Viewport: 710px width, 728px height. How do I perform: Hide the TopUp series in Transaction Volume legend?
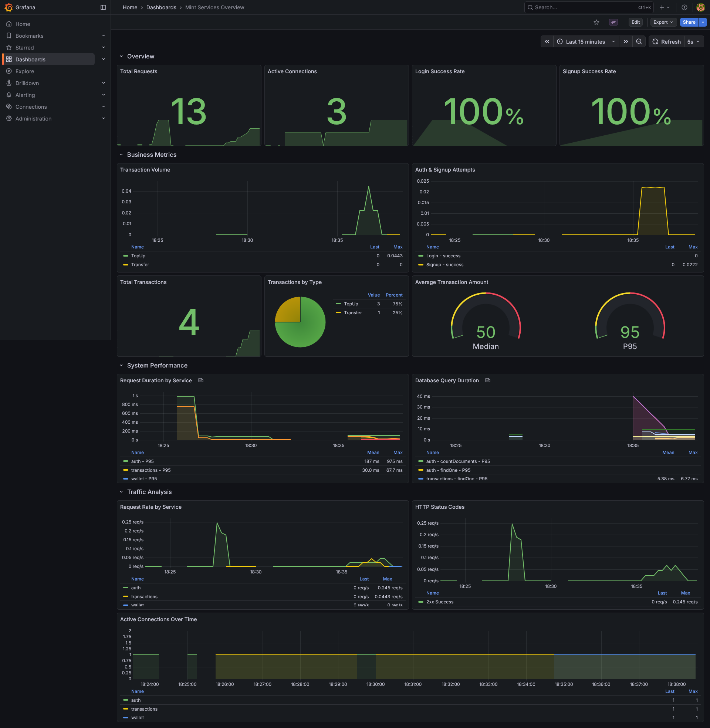138,256
